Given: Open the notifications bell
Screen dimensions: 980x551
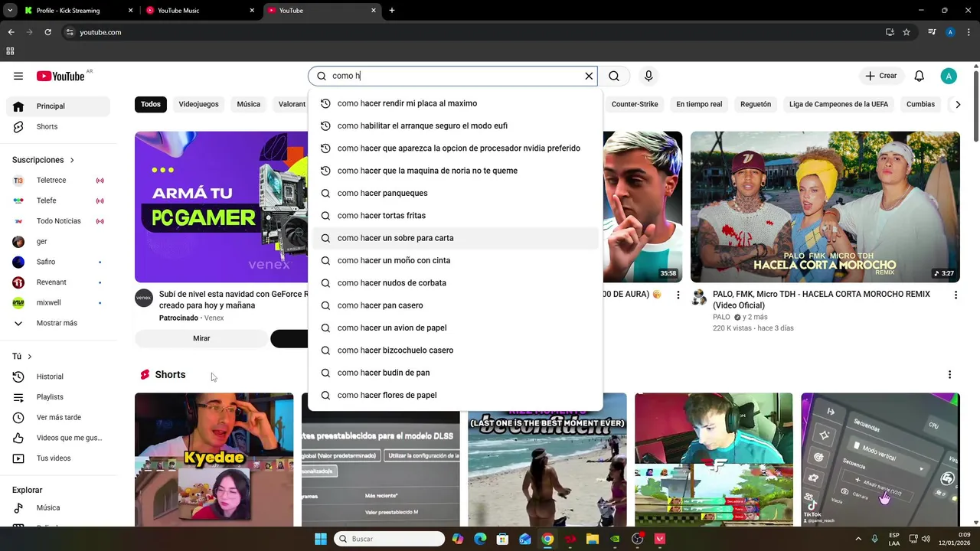Looking at the screenshot, I should tap(920, 76).
